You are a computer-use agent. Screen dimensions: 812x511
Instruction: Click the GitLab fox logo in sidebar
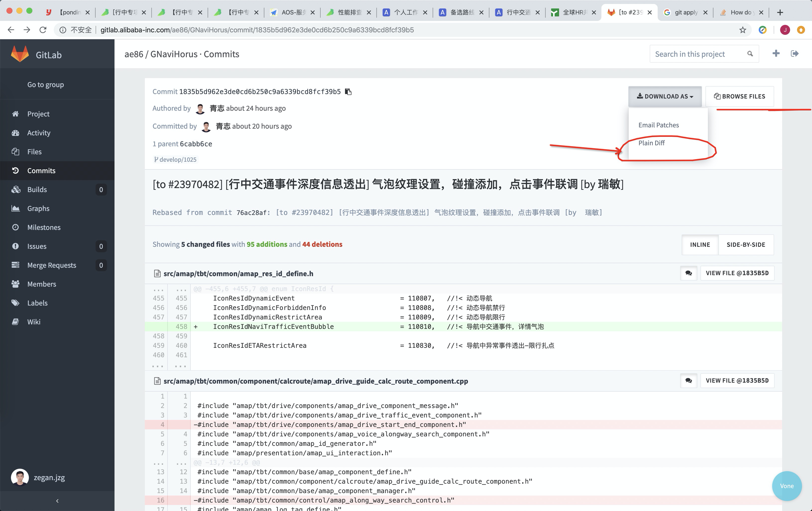(x=20, y=54)
